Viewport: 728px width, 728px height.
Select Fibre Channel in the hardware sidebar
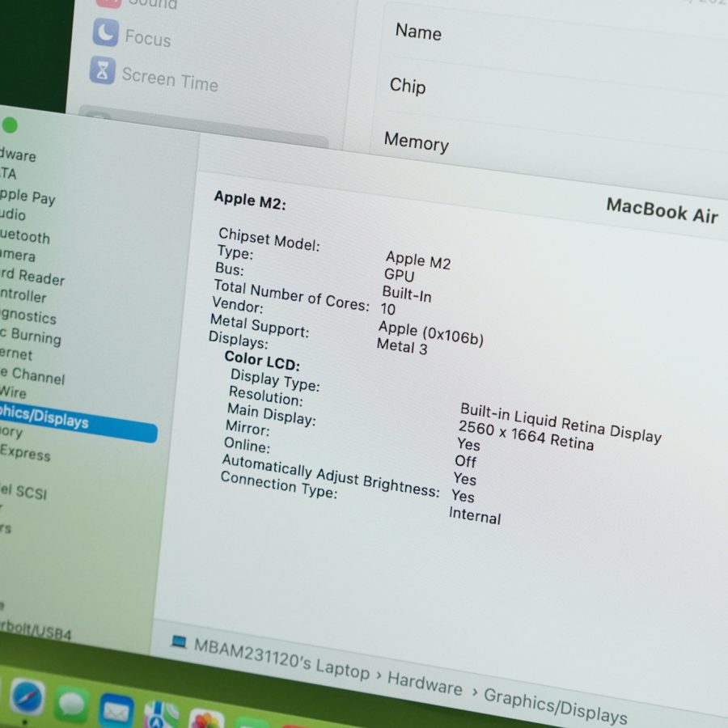pos(32,375)
